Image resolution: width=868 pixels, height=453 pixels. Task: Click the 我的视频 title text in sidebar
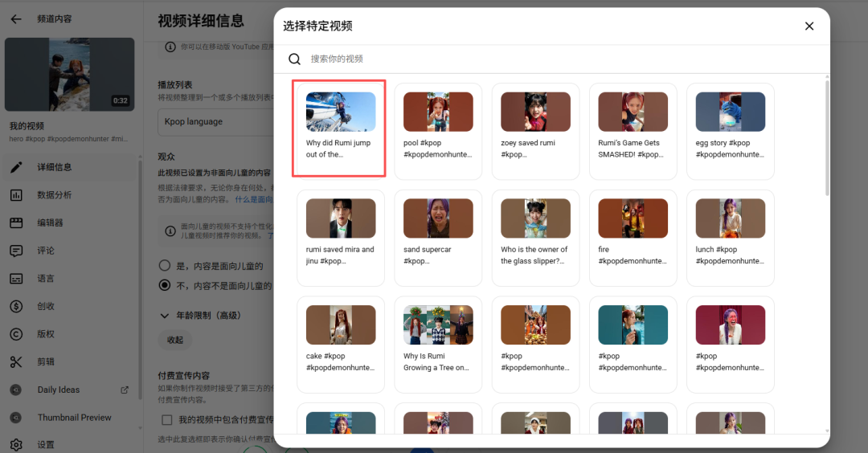[x=27, y=126]
